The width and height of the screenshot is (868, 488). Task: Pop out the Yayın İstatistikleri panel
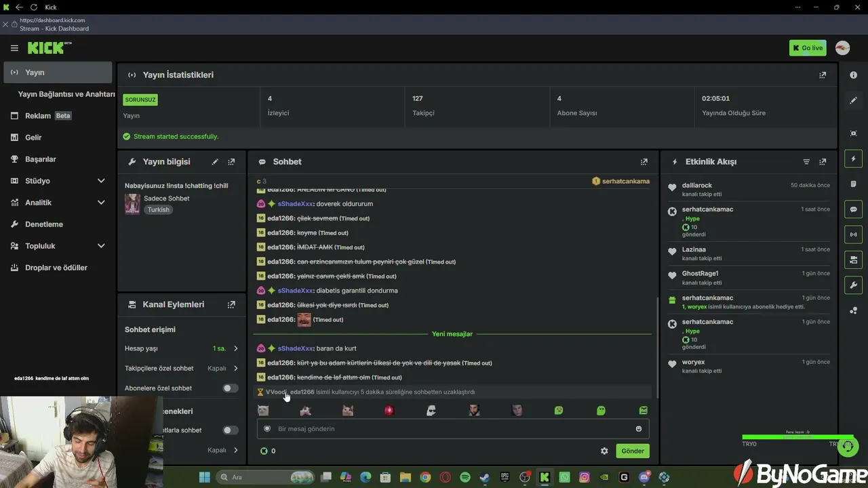click(823, 75)
